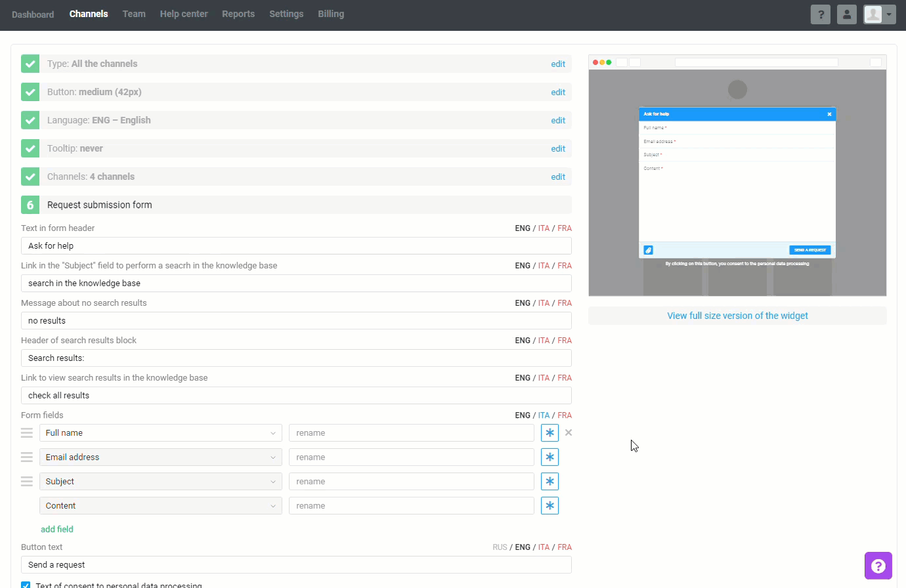Remove the Full name field via the X icon
This screenshot has width=906, height=588.
pyautogui.click(x=568, y=432)
